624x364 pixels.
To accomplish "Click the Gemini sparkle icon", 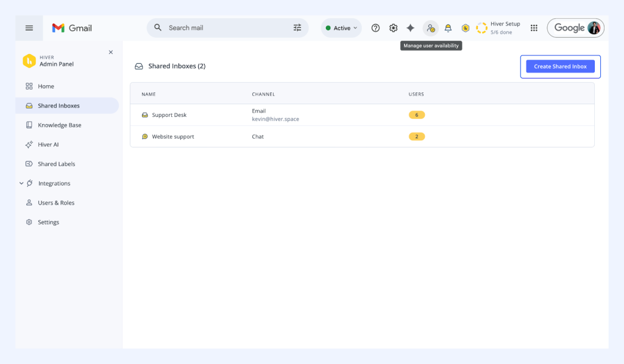I will pyautogui.click(x=411, y=28).
